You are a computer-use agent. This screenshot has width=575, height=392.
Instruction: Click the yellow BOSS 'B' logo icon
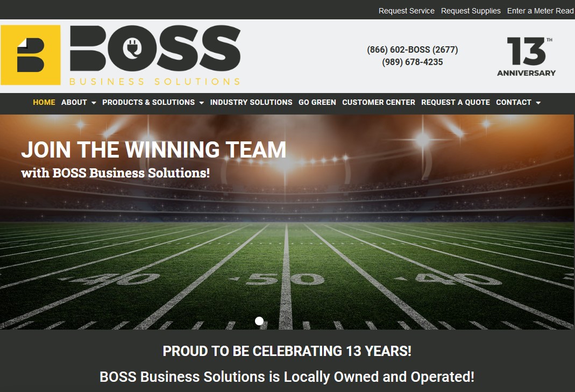(31, 55)
